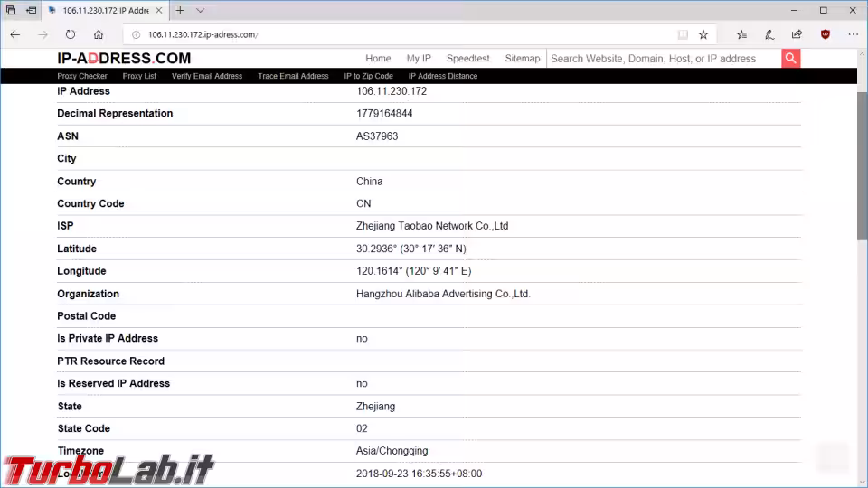
Task: Click the add notes pen icon
Action: [769, 34]
